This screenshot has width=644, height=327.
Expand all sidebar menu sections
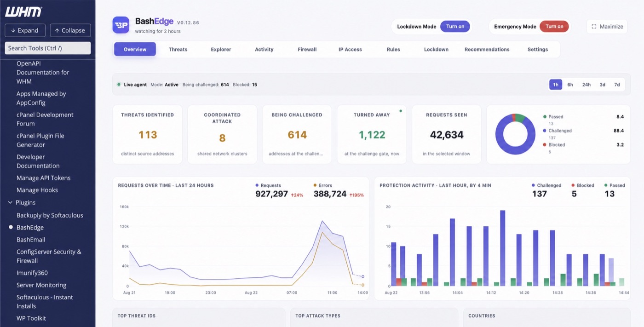[x=25, y=30]
